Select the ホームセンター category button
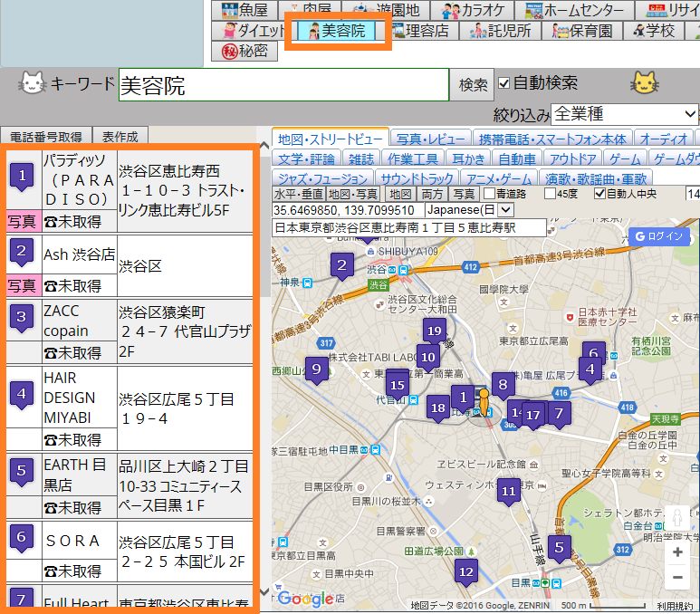The height and width of the screenshot is (614, 700). coord(573,10)
